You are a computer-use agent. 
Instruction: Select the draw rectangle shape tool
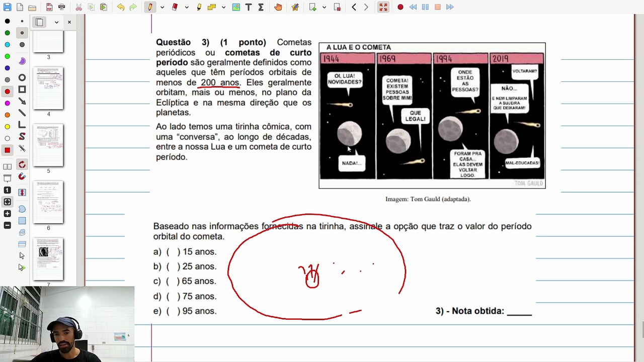point(22,89)
